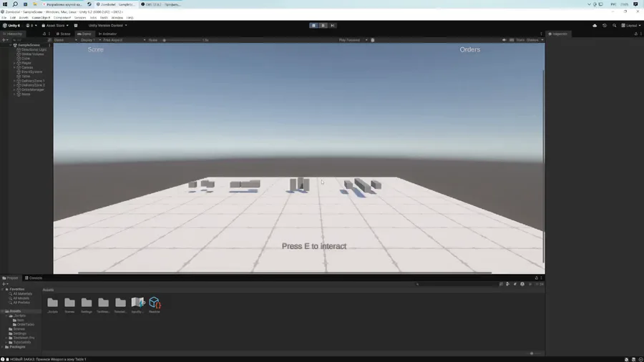Screen dimensions: 644x362
Task: Open the Asset Store dropdown
Action: [x=55, y=26]
